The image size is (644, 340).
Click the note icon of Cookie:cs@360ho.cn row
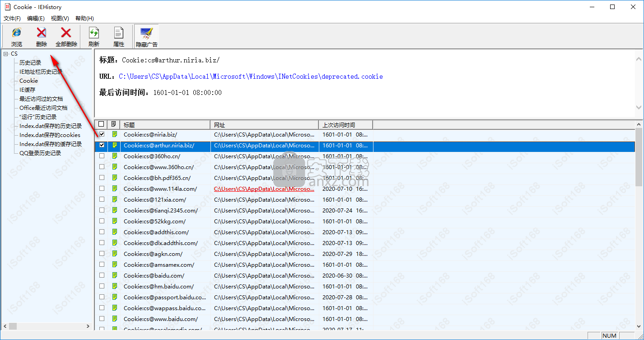115,156
